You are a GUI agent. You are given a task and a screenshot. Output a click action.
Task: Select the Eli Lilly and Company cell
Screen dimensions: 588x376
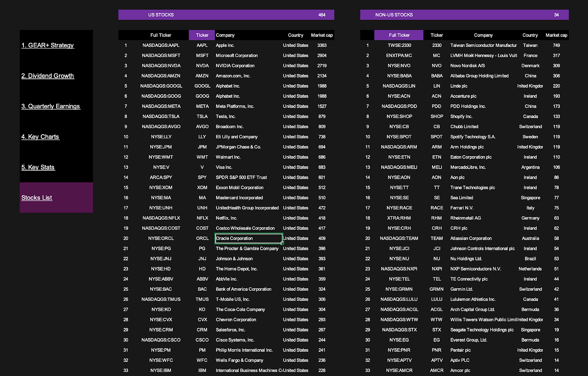(x=237, y=137)
